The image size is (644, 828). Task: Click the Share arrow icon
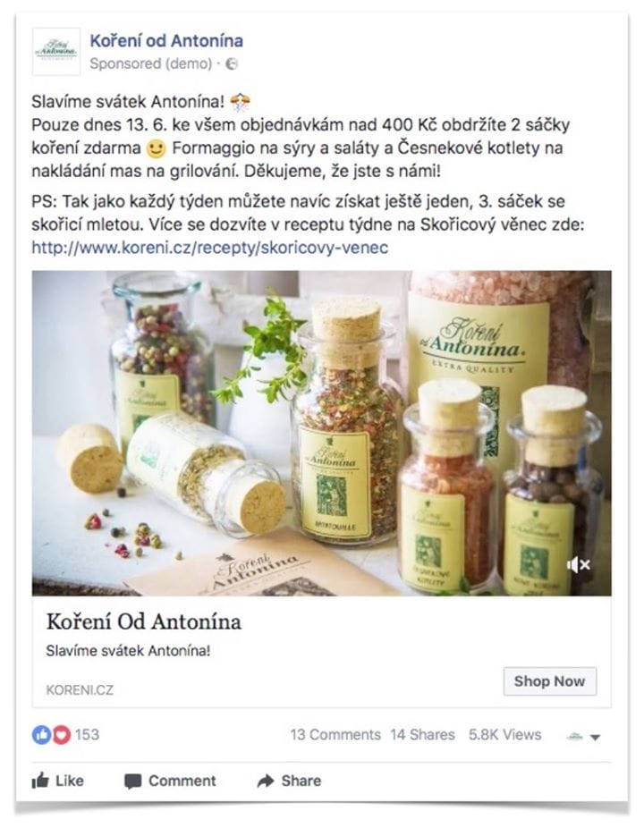click(266, 781)
